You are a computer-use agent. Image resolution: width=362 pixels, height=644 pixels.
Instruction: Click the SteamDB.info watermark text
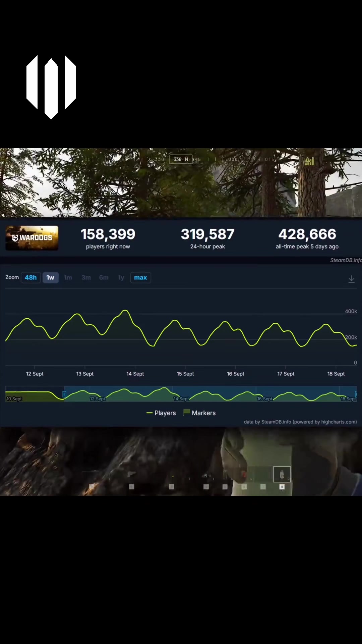coord(346,260)
